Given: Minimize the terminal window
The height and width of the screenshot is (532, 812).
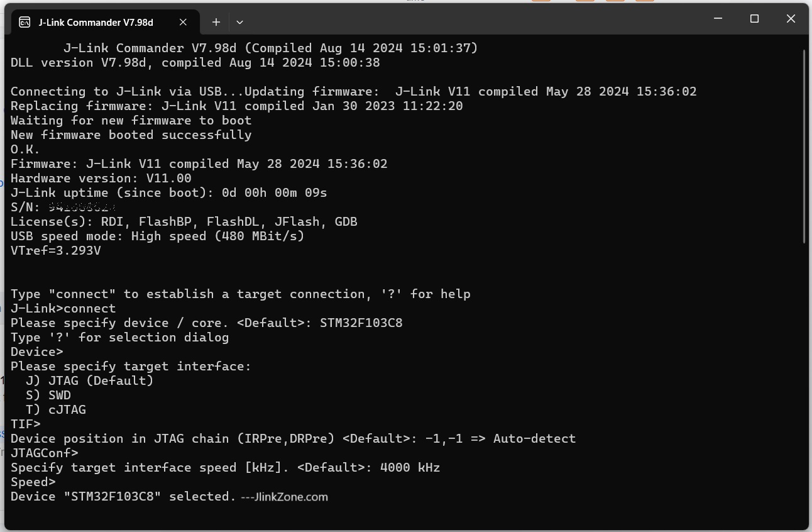Looking at the screenshot, I should [x=718, y=19].
